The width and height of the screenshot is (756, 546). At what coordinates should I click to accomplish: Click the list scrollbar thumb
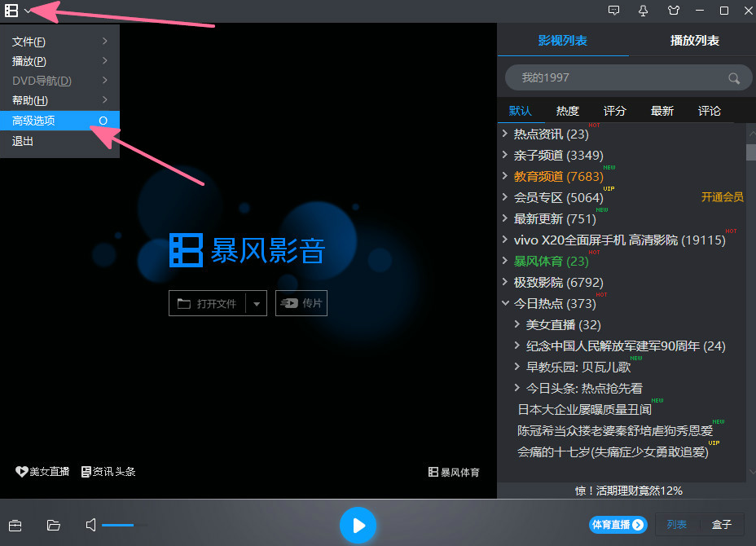point(750,152)
